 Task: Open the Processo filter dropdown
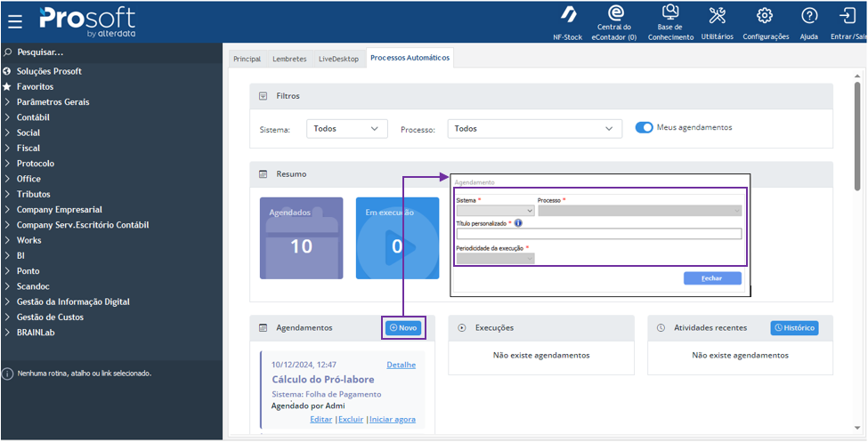tap(535, 129)
